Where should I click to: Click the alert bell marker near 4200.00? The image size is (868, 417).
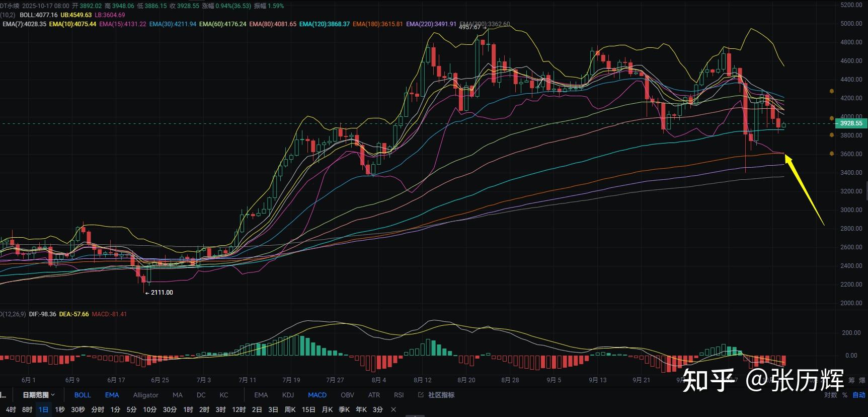coord(832,91)
